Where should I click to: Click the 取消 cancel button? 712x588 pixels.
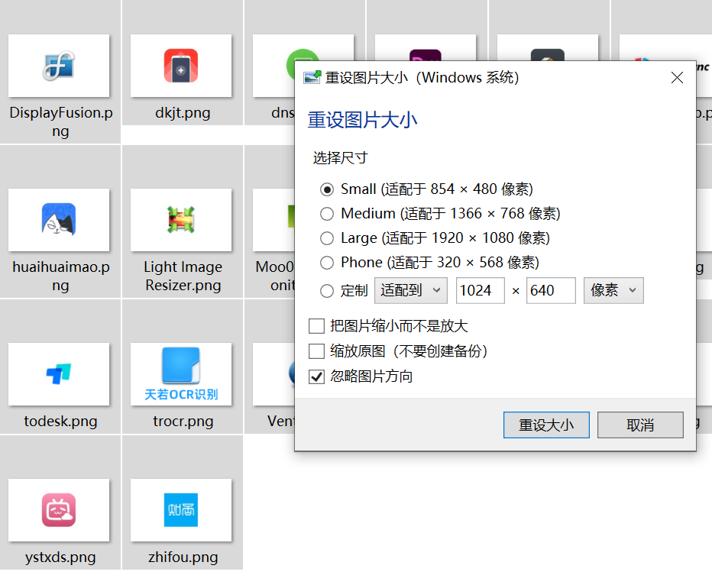pos(640,425)
